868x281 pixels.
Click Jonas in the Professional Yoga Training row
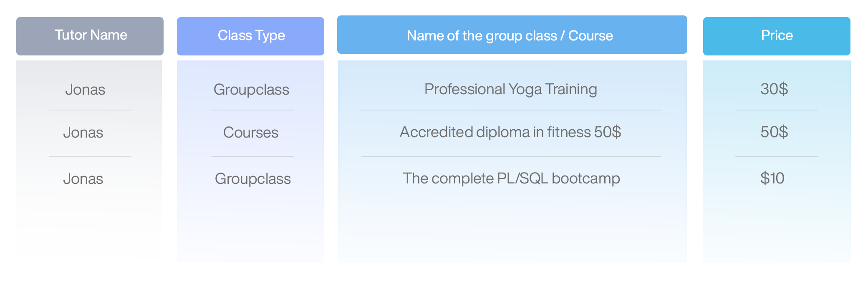[x=85, y=90]
